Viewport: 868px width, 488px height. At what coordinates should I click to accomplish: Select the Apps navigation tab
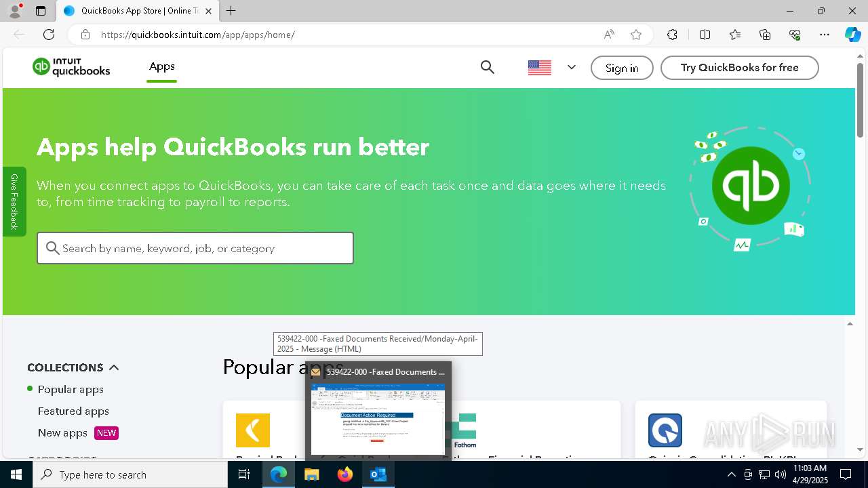tap(162, 66)
